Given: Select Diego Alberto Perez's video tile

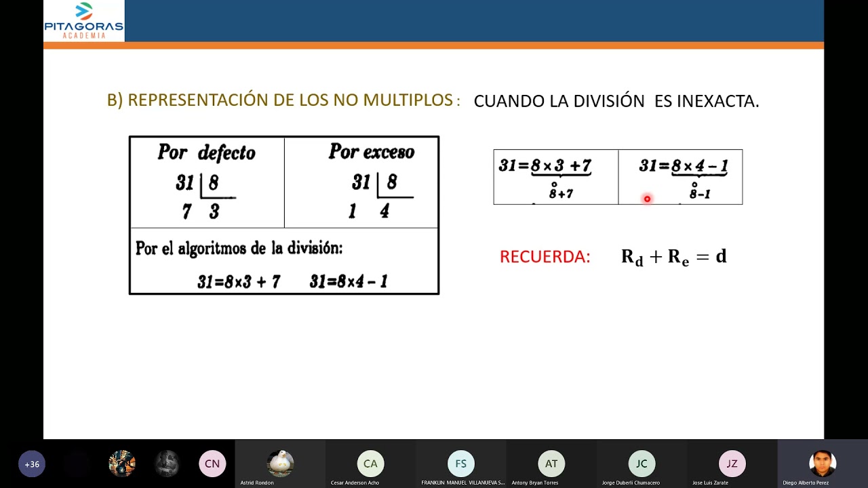Looking at the screenshot, I should pyautogui.click(x=823, y=464).
